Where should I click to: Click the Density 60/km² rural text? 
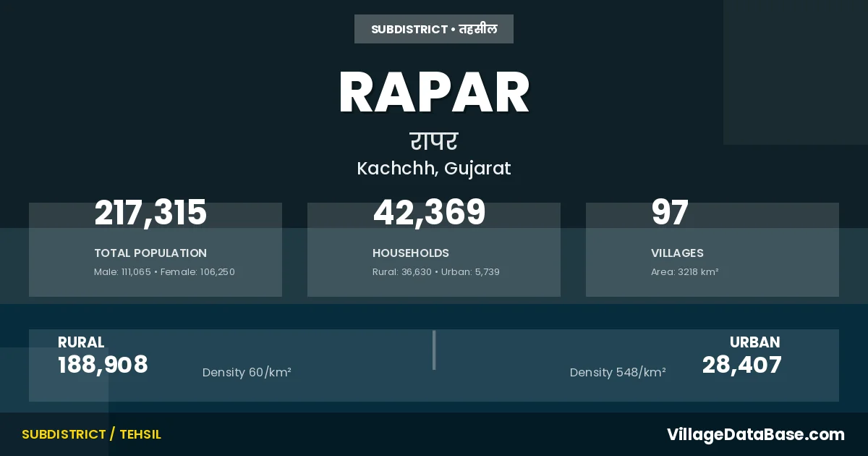[x=247, y=373]
